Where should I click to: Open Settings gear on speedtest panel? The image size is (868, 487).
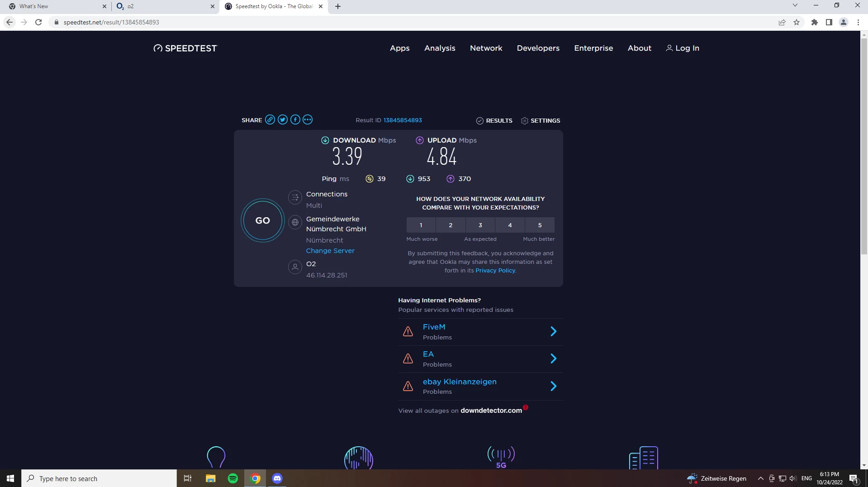click(541, 121)
